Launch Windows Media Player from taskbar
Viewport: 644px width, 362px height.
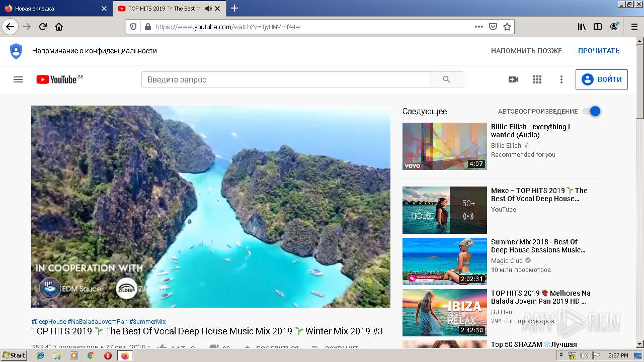[74, 355]
